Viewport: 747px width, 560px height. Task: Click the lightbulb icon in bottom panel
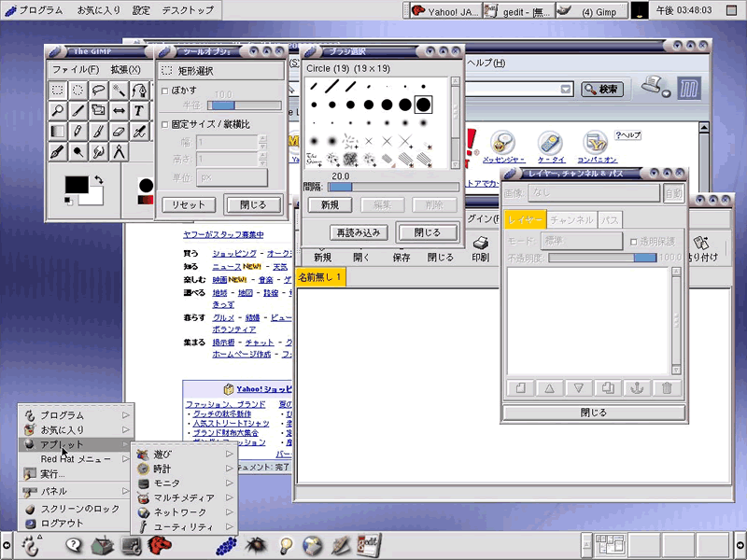coord(286,545)
